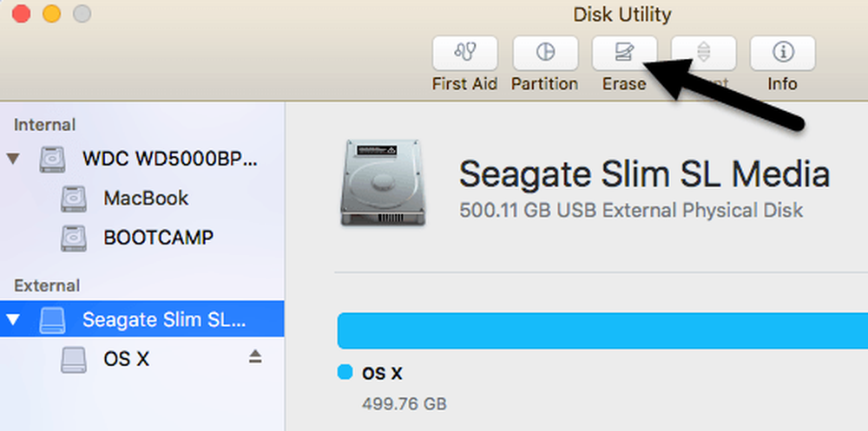Select Seagate Slim SL external disk row
This screenshot has width=868, height=431.
141,319
